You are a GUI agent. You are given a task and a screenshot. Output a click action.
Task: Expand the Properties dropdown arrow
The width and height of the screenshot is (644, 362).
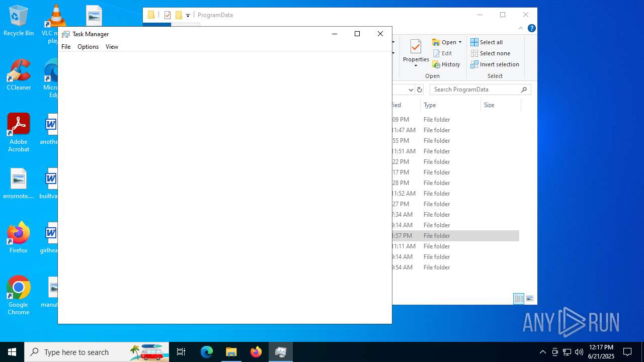pyautogui.click(x=416, y=66)
